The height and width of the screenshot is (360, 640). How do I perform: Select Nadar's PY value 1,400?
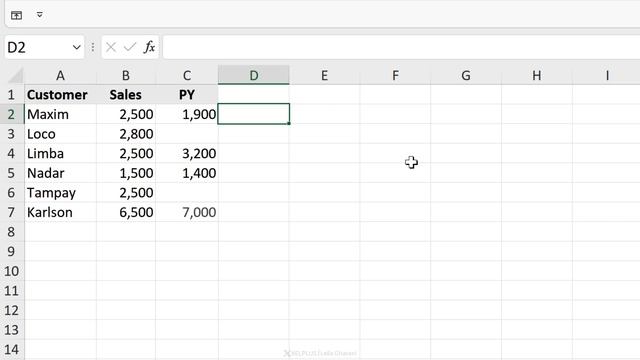coord(187,173)
